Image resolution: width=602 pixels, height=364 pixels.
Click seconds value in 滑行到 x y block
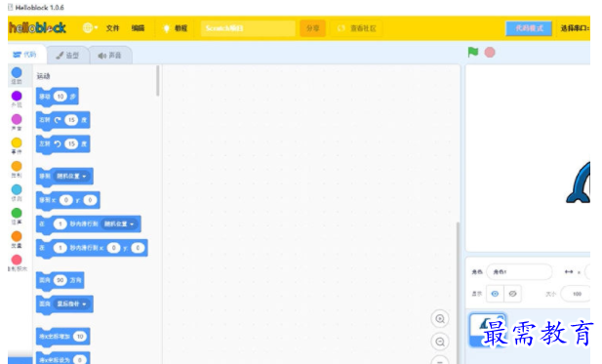[60, 248]
